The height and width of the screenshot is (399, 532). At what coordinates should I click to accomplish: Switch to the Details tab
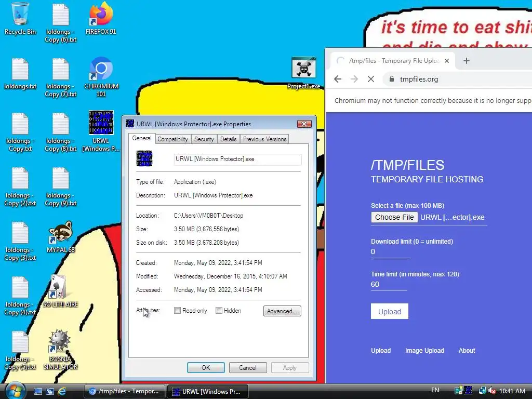[x=229, y=139]
